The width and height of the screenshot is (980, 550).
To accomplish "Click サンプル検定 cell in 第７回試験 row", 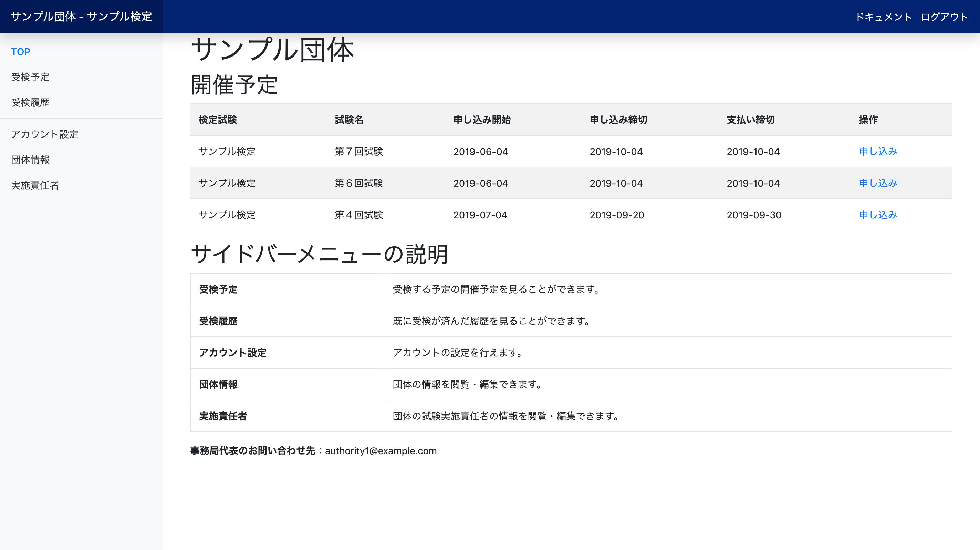I will pos(227,152).
